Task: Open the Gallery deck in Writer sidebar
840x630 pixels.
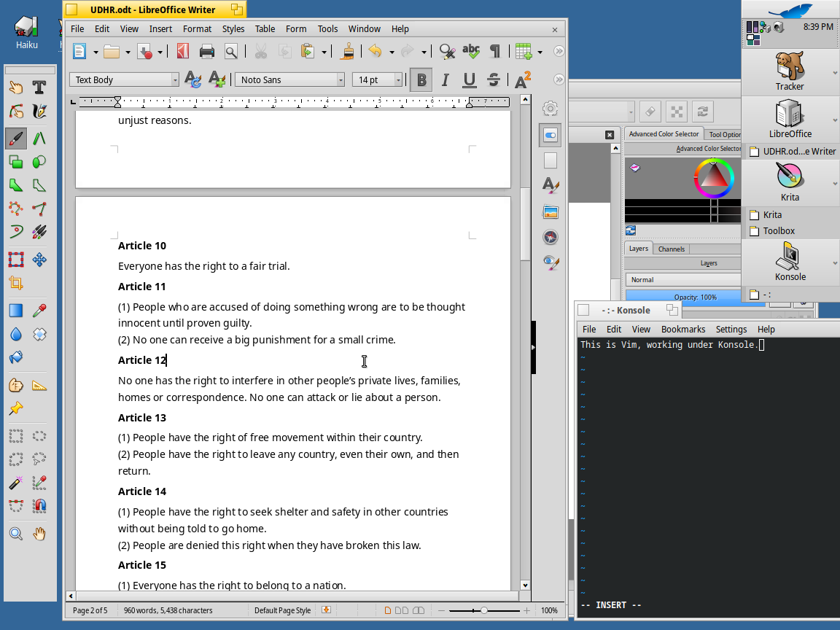Action: coord(551,211)
